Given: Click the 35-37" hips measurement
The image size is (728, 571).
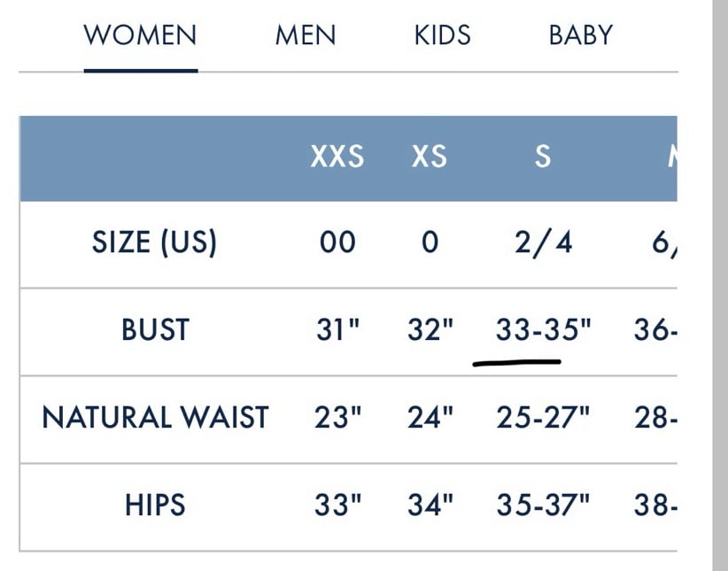Looking at the screenshot, I should tap(543, 505).
